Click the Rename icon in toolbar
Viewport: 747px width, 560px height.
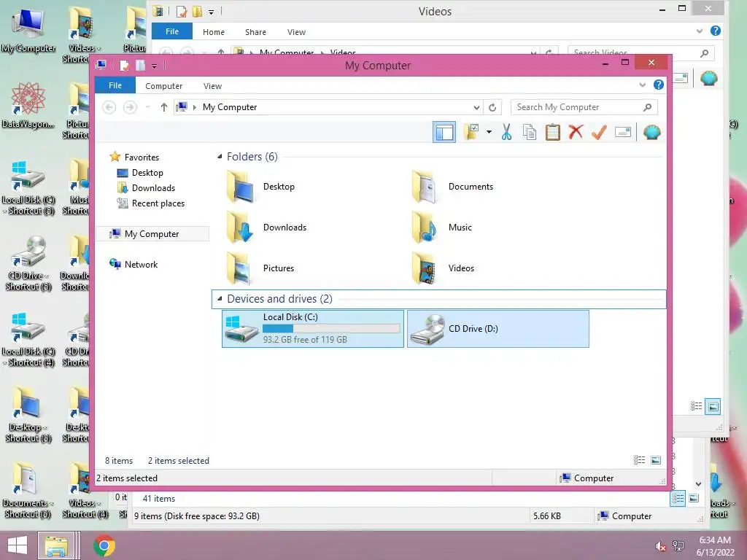(x=623, y=132)
